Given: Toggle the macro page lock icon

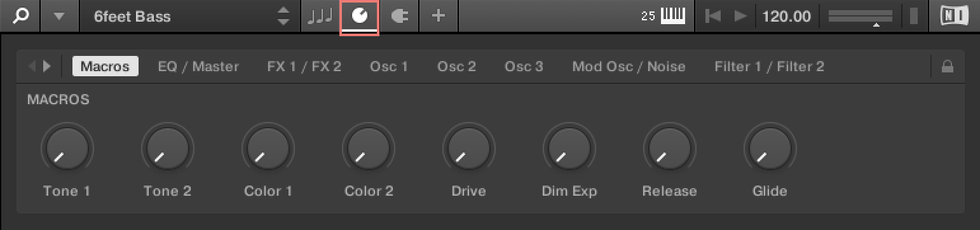Looking at the screenshot, I should (947, 66).
